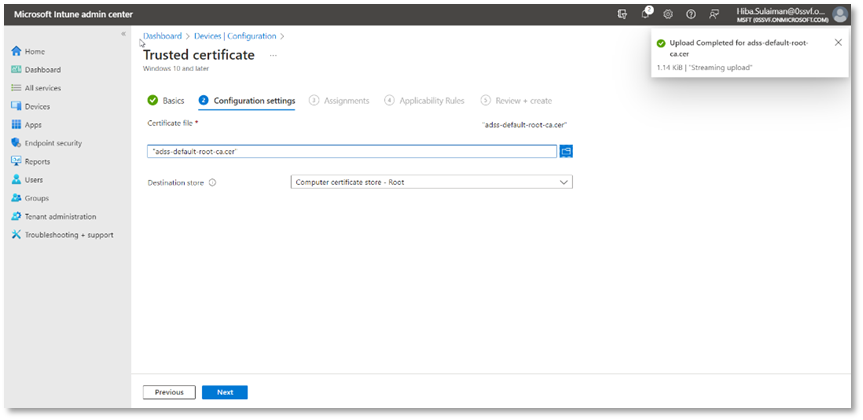Viewport: 863px width, 420px height.
Task: Click the feedback icon in header
Action: click(x=713, y=14)
